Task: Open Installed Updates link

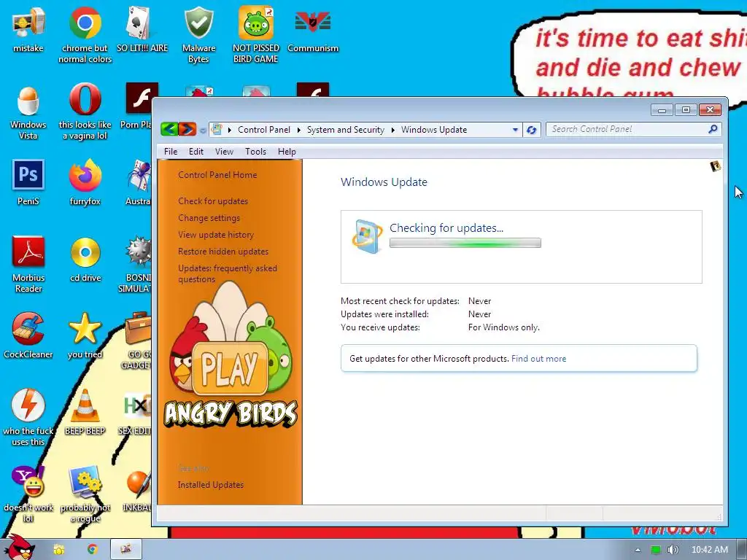Action: pos(211,484)
